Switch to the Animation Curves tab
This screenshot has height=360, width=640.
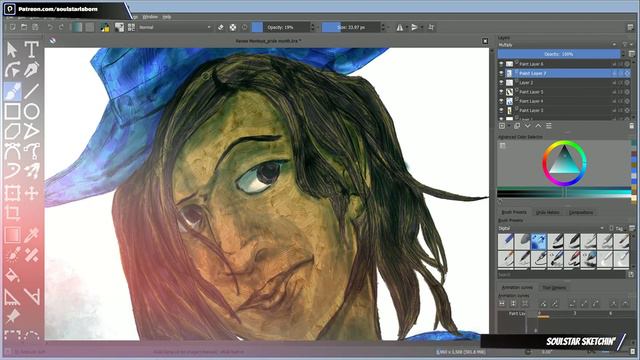coord(517,288)
